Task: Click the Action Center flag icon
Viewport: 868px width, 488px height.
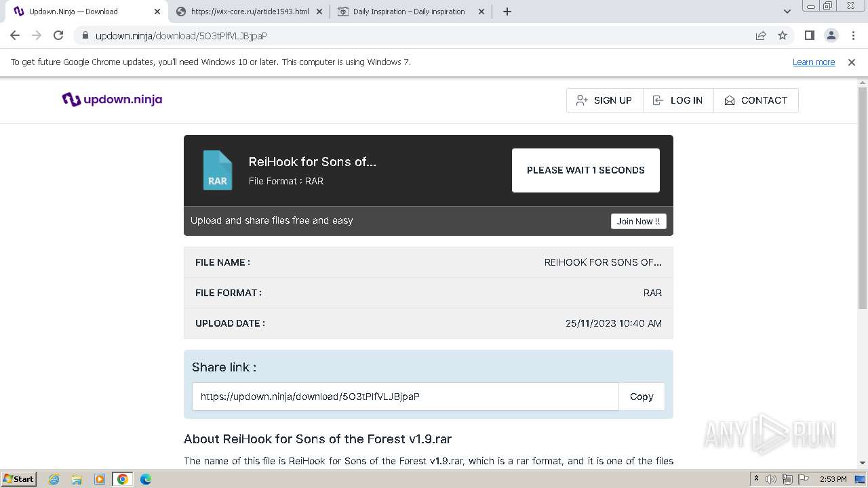Action: (803, 479)
